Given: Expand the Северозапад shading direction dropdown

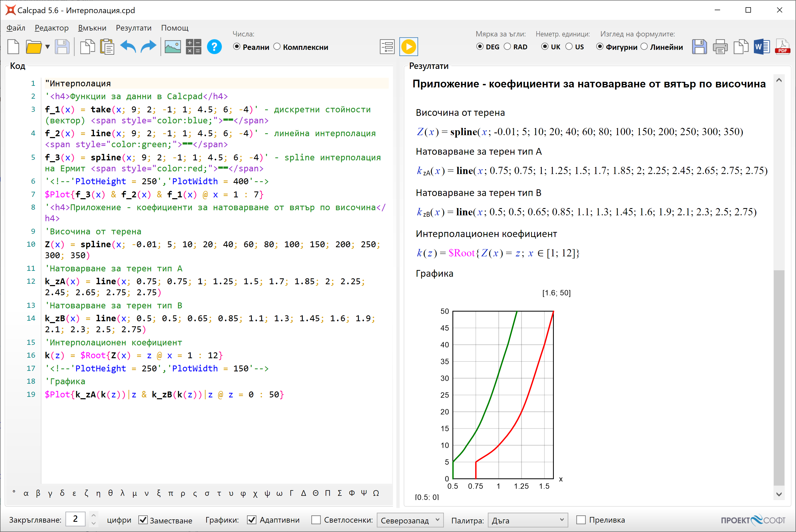Looking at the screenshot, I should click(410, 520).
